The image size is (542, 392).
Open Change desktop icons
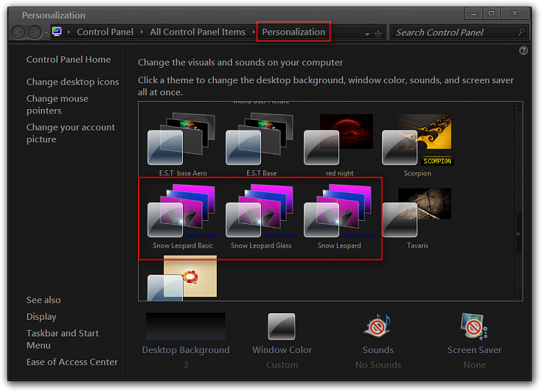coord(72,82)
